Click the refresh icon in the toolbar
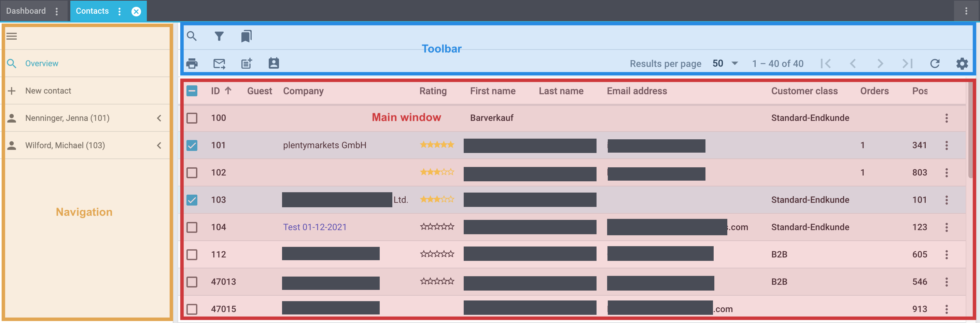Viewport: 980px width, 323px height. [x=935, y=64]
